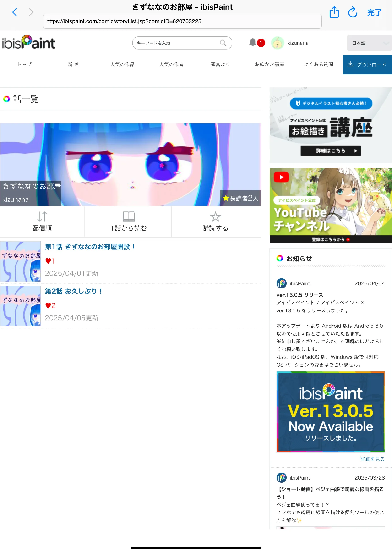Click the ibisPaint avatar on the 2025/03/28 notice

coord(281,478)
